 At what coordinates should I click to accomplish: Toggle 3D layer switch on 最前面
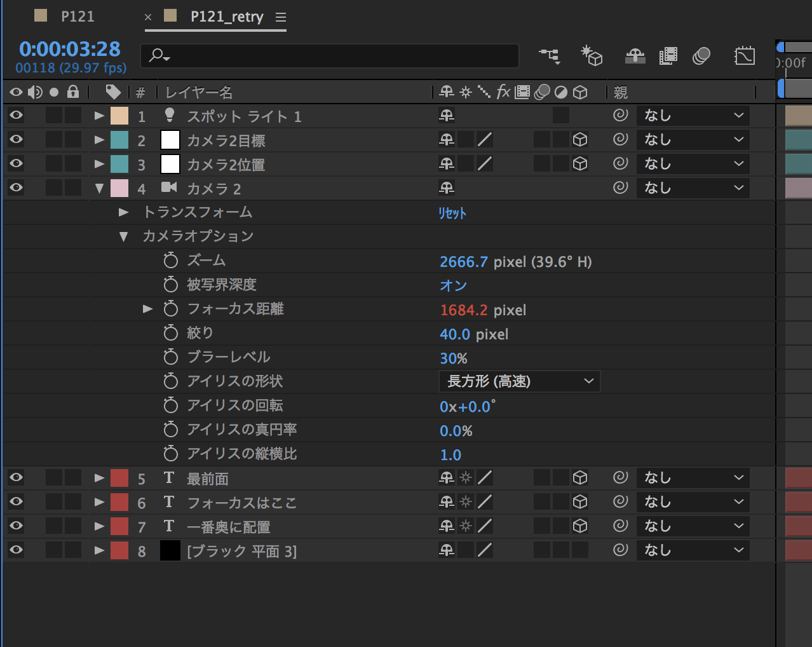tap(580, 477)
